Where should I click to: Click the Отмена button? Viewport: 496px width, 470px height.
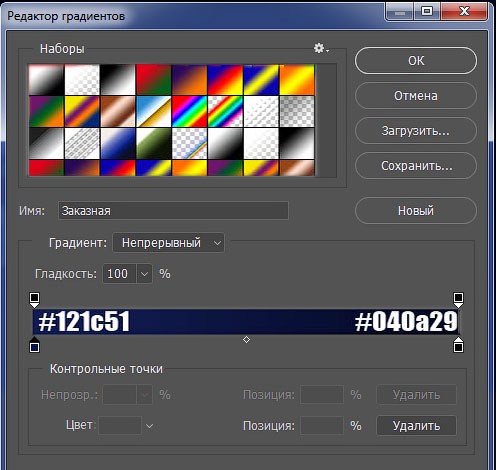pos(416,96)
